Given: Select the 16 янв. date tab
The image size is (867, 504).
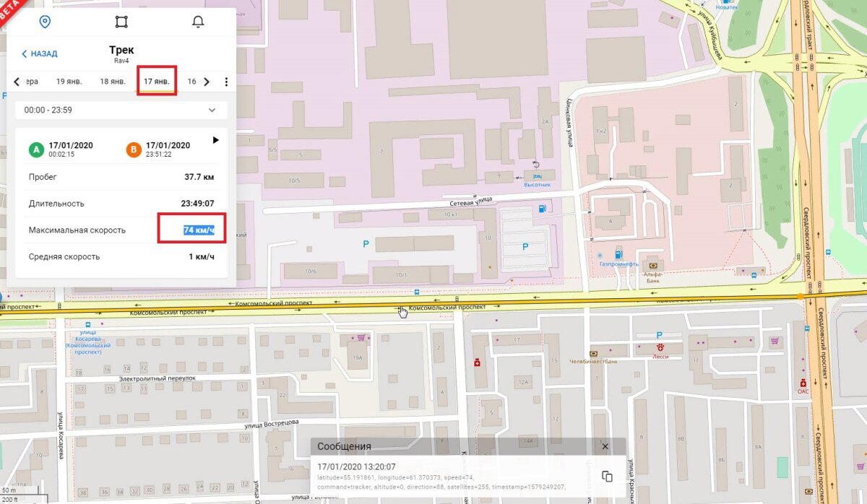Looking at the screenshot, I should point(192,82).
